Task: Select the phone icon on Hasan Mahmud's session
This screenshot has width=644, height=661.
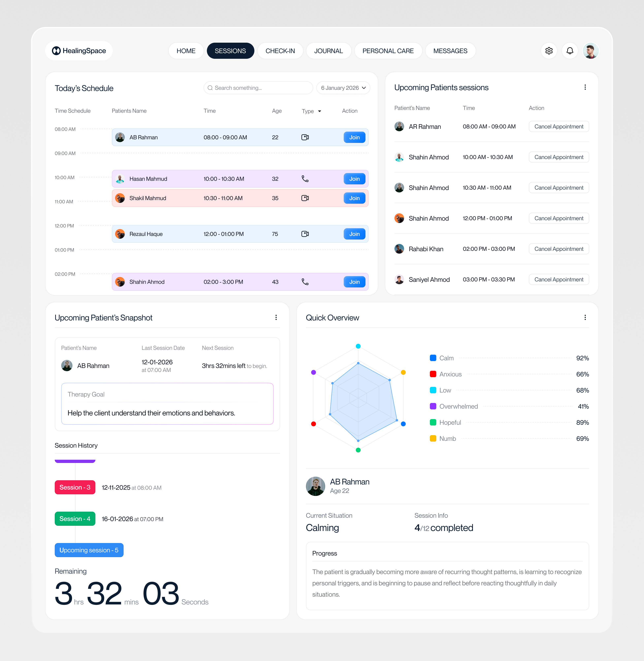Action: coord(305,179)
